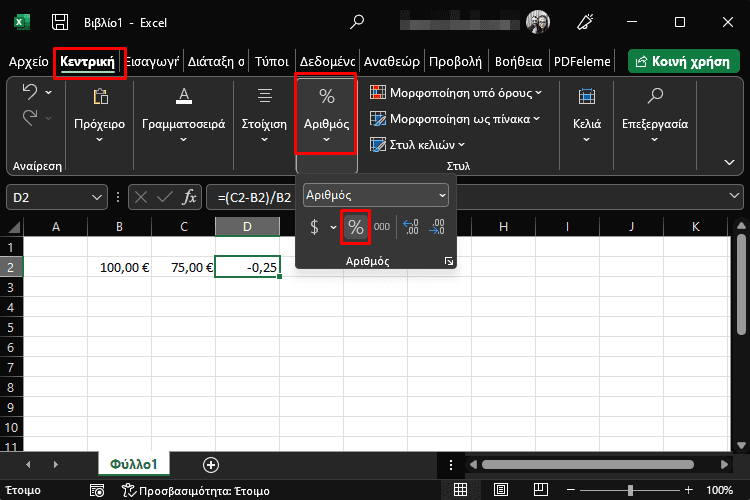
Task: Switch to Page Layout view in status bar
Action: (x=501, y=489)
